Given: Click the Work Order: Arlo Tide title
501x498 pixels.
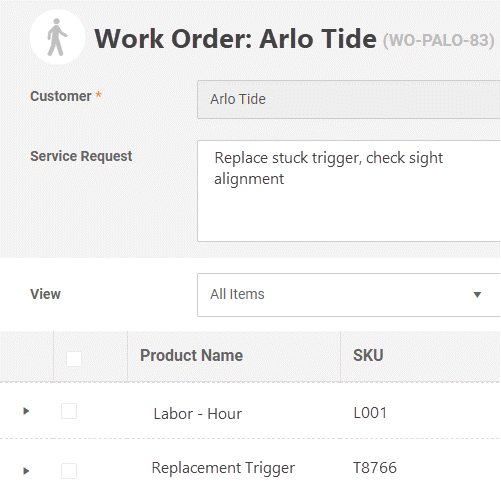Looking at the screenshot, I should [235, 39].
